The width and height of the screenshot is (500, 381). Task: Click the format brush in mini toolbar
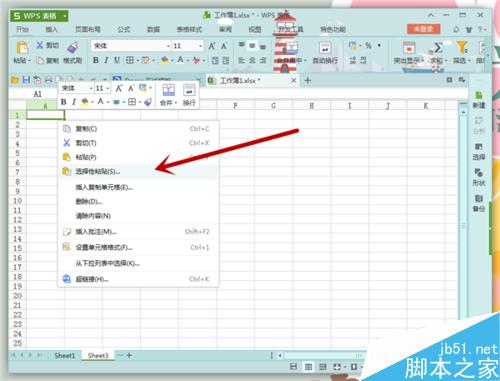pos(148,102)
